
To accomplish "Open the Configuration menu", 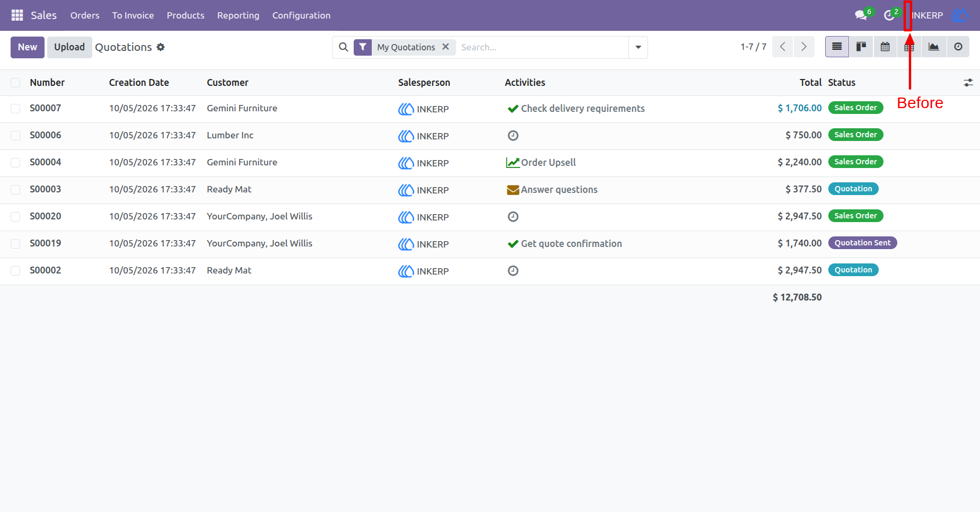I will point(301,15).
